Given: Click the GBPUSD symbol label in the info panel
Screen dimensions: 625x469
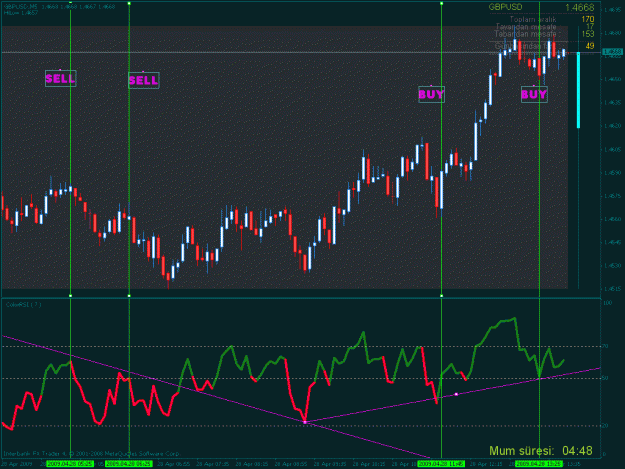Looking at the screenshot, I should pyautogui.click(x=505, y=7).
